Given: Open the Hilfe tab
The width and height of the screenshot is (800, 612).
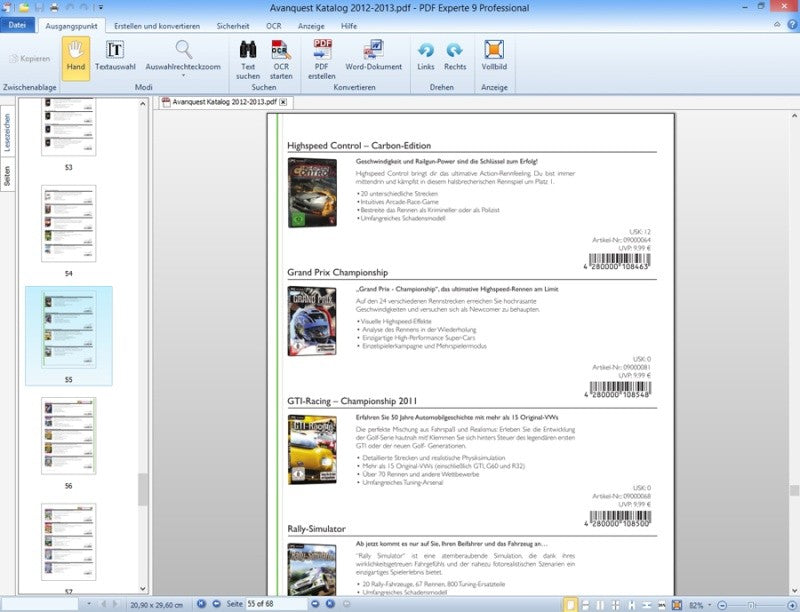Looking at the screenshot, I should coord(349,26).
